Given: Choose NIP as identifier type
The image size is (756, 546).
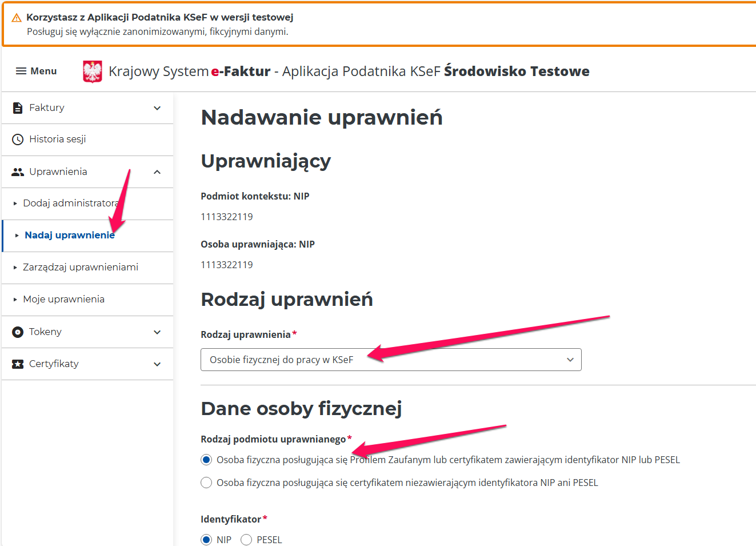Looking at the screenshot, I should click(x=206, y=540).
